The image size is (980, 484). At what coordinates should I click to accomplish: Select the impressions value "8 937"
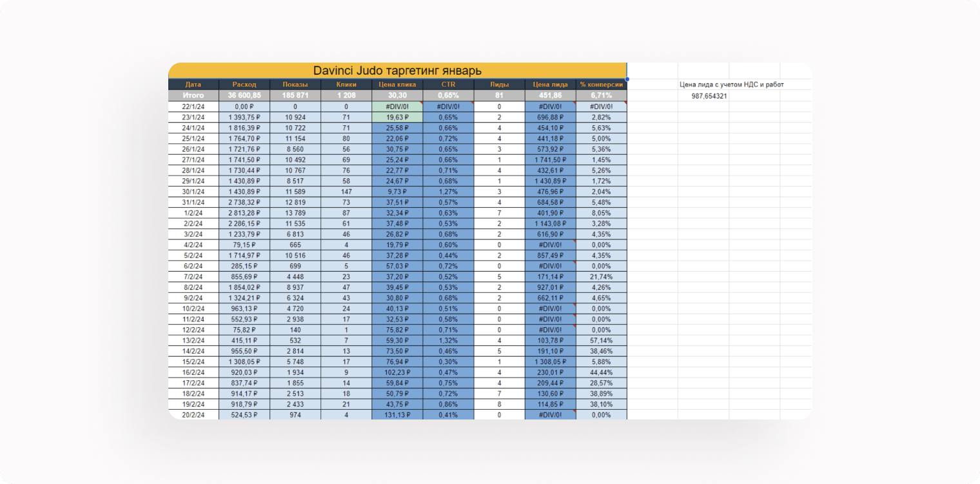(x=295, y=287)
